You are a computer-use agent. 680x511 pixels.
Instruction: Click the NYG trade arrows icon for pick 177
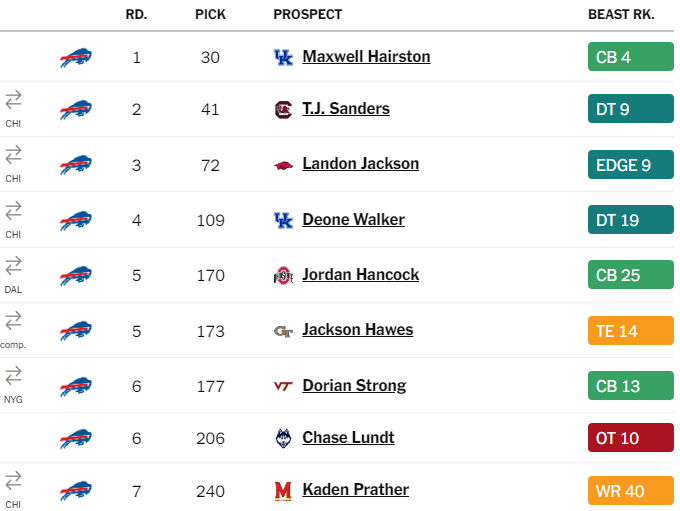[x=13, y=376]
